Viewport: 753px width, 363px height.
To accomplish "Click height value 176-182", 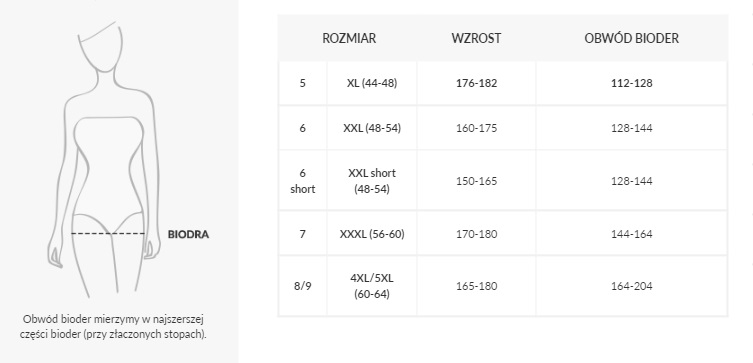I will click(x=476, y=83).
